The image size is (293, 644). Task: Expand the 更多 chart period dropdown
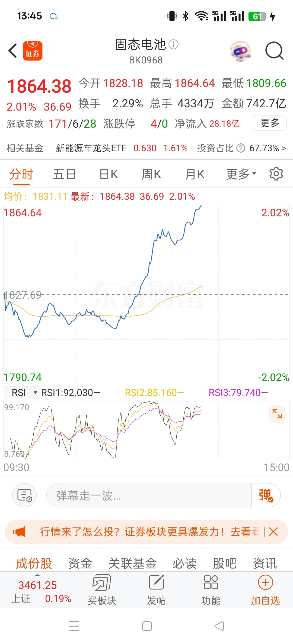(241, 174)
